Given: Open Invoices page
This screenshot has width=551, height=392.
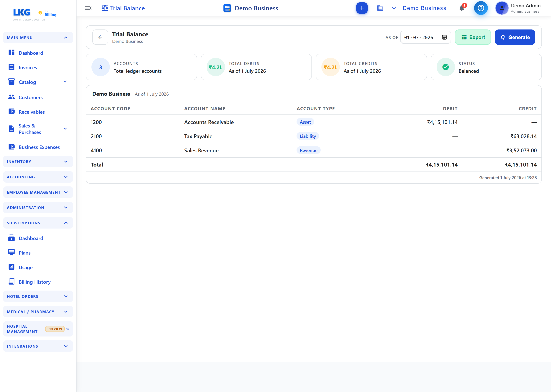Looking at the screenshot, I should 28,68.
